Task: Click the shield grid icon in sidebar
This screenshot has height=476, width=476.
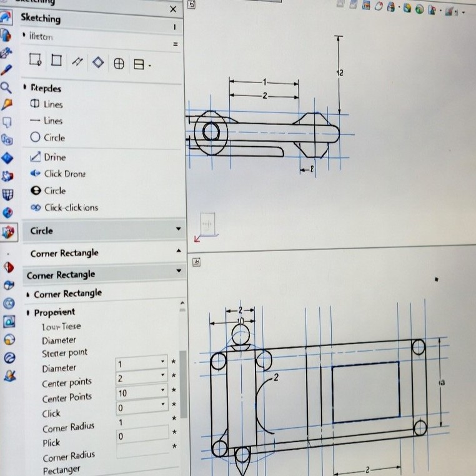Action: [7, 194]
